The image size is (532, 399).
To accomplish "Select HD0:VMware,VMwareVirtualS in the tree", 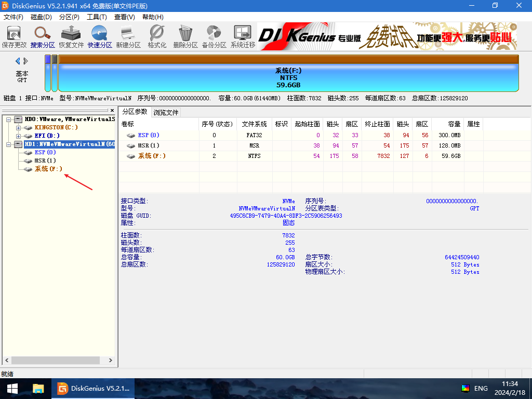I will (70, 119).
